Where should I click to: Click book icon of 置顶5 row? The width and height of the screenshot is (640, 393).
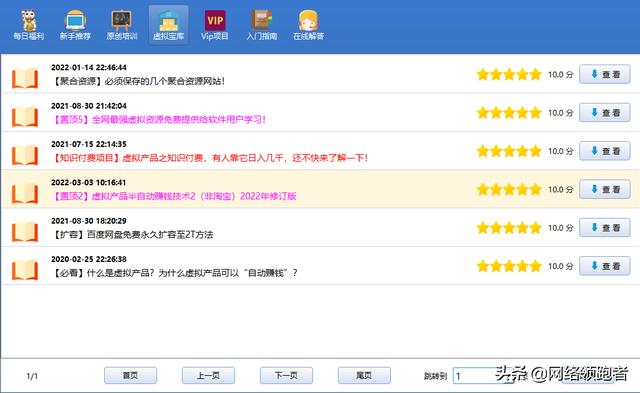coord(25,116)
